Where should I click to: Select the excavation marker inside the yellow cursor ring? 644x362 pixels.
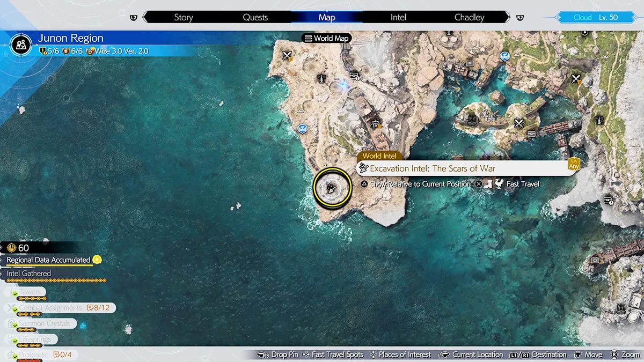[x=332, y=187]
